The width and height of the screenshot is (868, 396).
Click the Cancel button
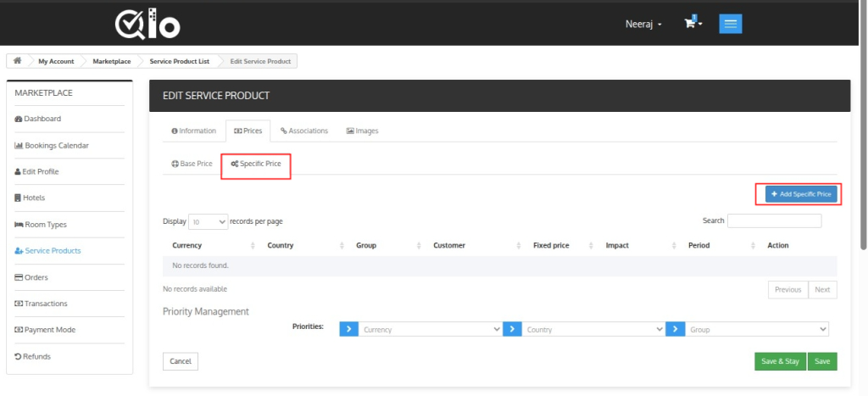(x=181, y=361)
